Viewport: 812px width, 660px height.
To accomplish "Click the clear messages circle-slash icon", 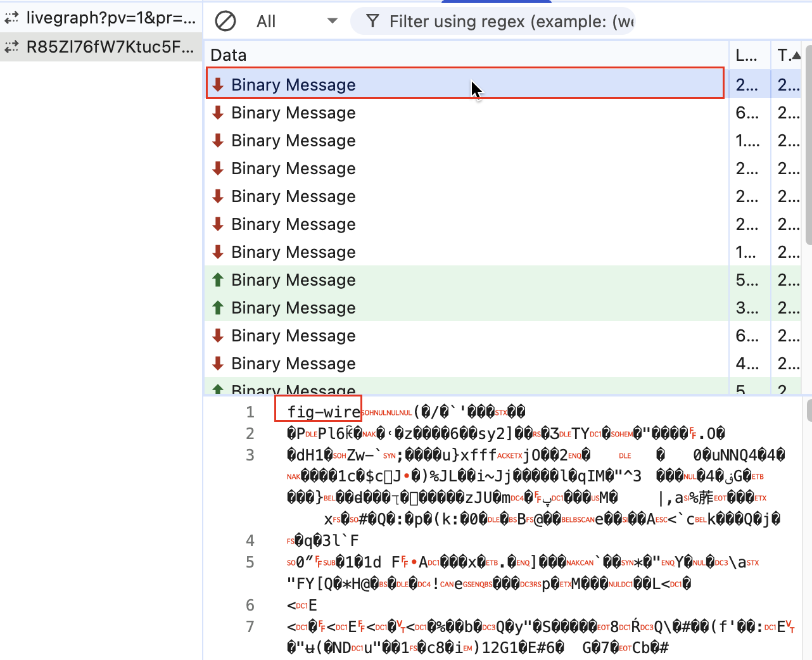I will click(225, 22).
